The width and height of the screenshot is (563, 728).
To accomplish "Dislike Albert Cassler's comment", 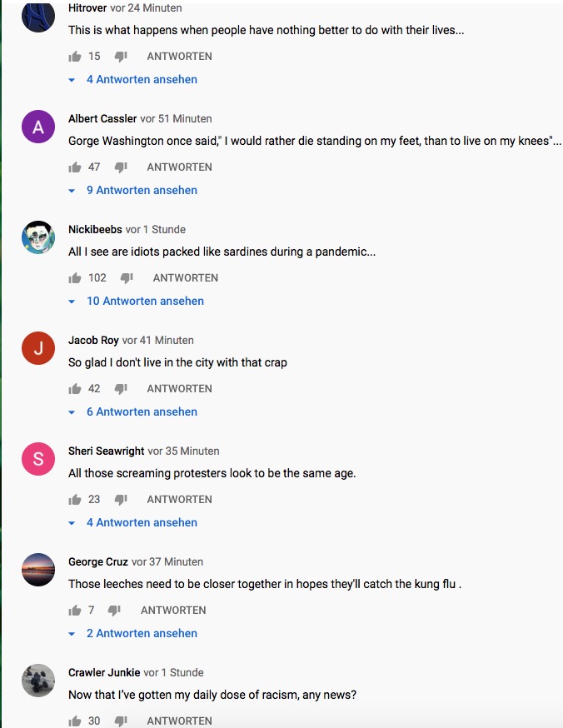I will tap(121, 167).
